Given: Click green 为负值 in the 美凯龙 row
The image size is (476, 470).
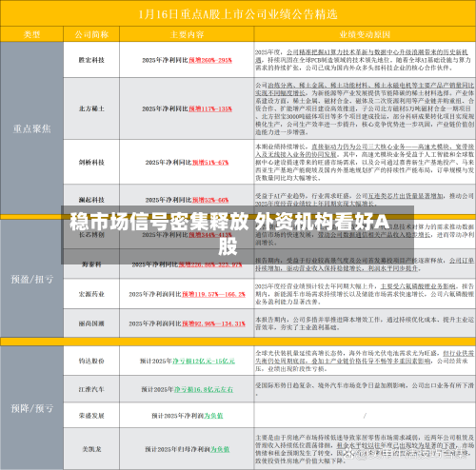Looking at the screenshot, I should coord(220,449).
